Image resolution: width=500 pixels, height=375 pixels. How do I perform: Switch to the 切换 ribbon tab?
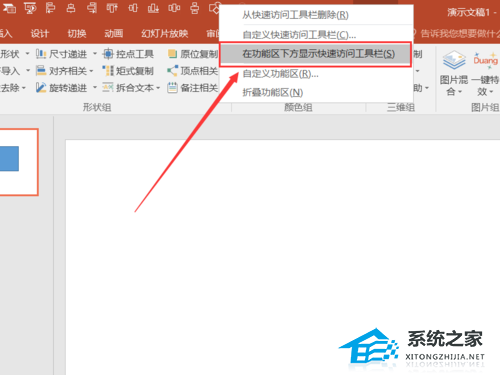pos(77,33)
